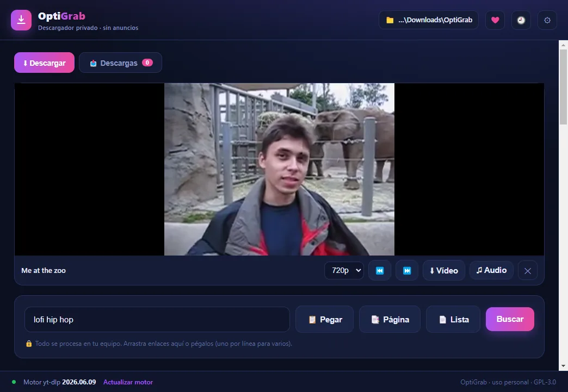
Task: Click the Buscar search button
Action: pyautogui.click(x=510, y=319)
